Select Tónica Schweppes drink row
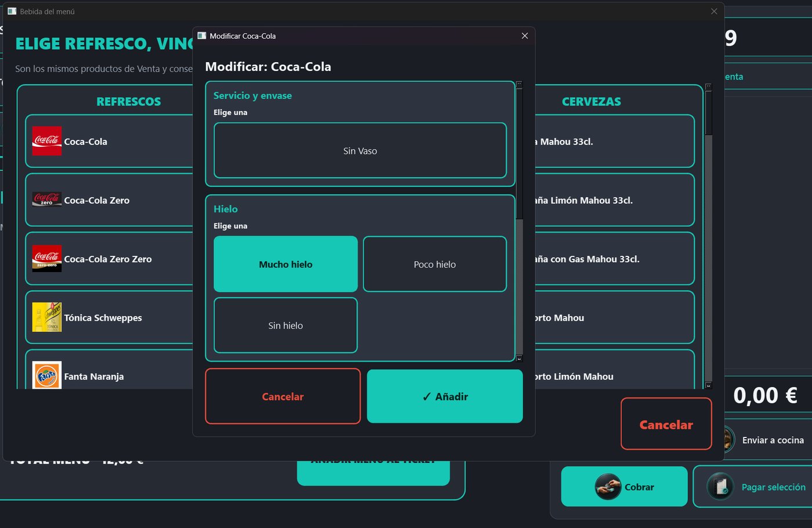Viewport: 812px width, 528px height. pyautogui.click(x=109, y=317)
